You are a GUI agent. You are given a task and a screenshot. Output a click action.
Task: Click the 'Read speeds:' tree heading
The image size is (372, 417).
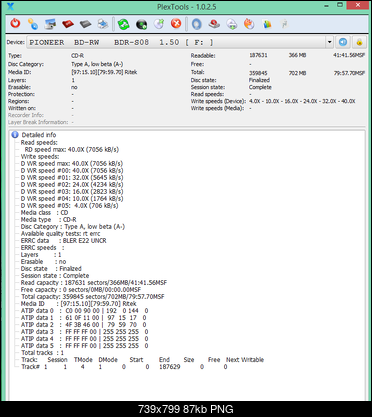(39, 143)
